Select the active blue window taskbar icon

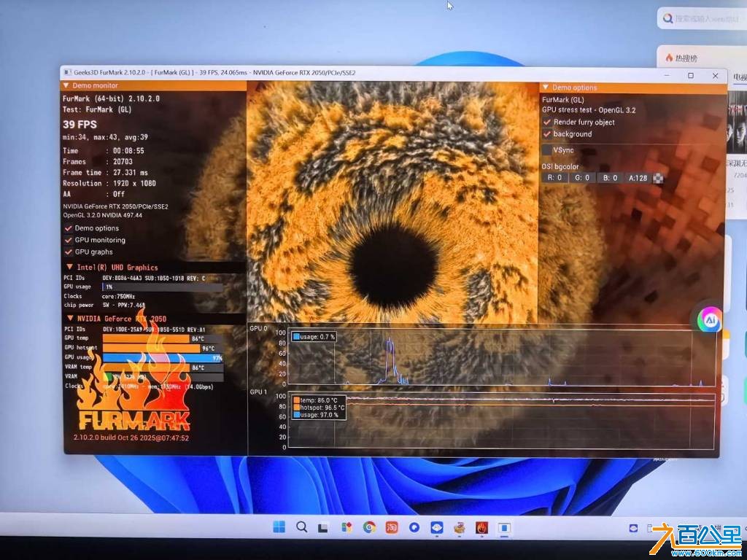coord(504,528)
